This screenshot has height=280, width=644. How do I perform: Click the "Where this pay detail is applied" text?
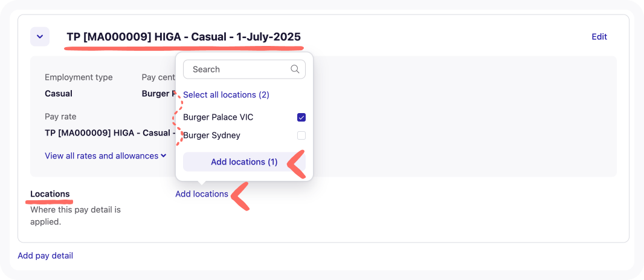[76, 216]
